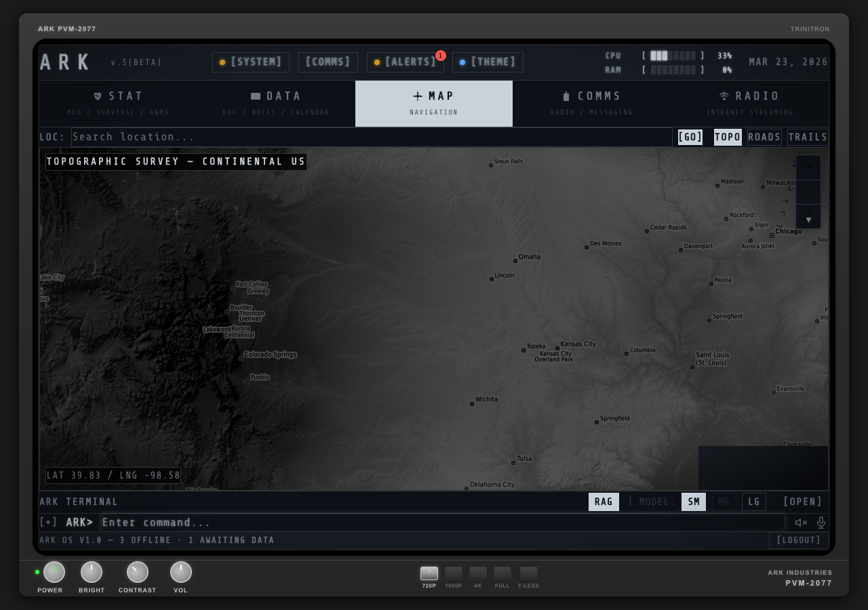Image resolution: width=868 pixels, height=610 pixels.
Task: Toggle the TOPO map layer
Action: 728,137
